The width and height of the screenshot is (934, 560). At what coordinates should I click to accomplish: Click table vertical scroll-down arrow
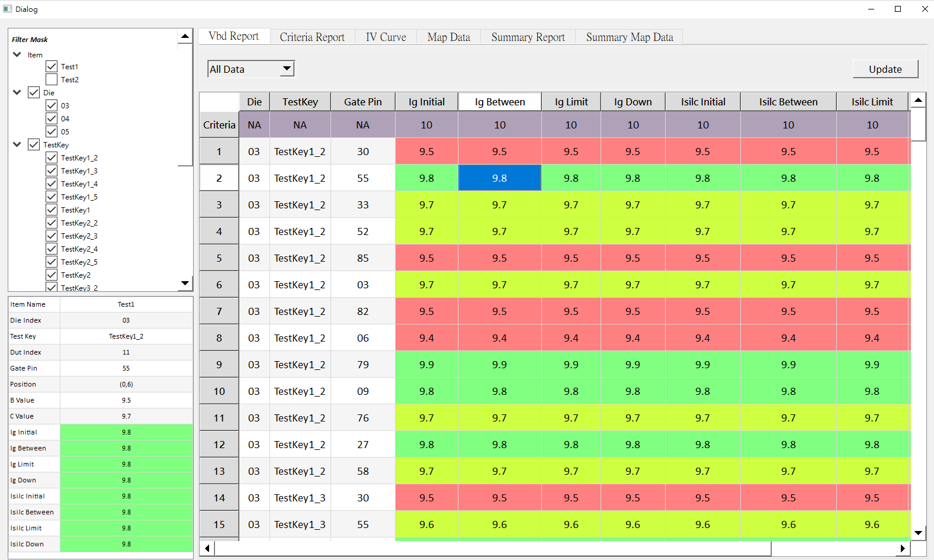(x=918, y=533)
